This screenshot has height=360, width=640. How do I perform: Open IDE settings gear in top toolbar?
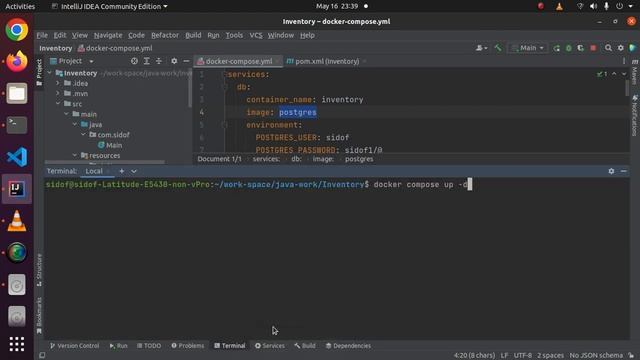coord(620,48)
